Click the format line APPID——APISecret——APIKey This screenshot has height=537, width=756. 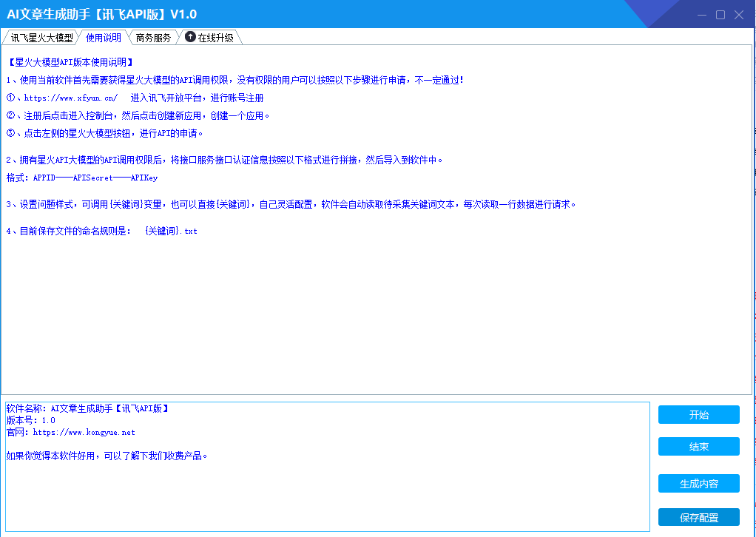pyautogui.click(x=82, y=178)
